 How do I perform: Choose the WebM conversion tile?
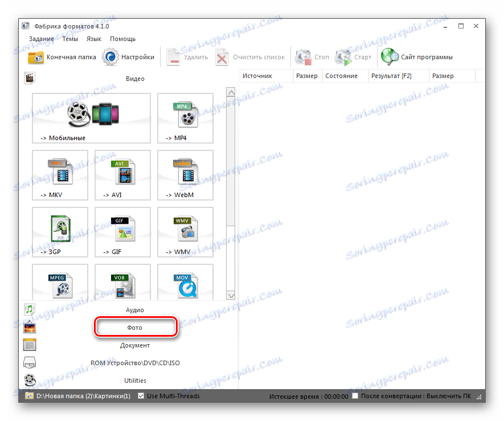point(185,175)
